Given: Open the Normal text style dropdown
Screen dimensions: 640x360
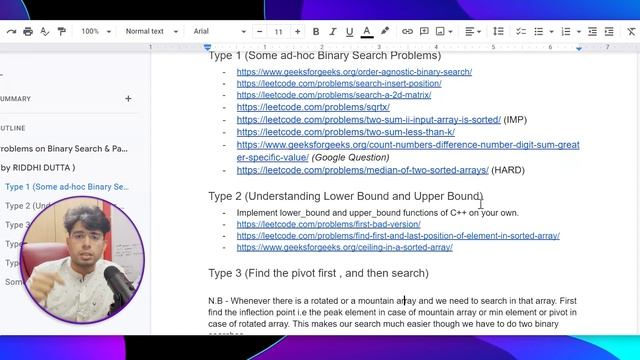Looking at the screenshot, I should click(151, 31).
